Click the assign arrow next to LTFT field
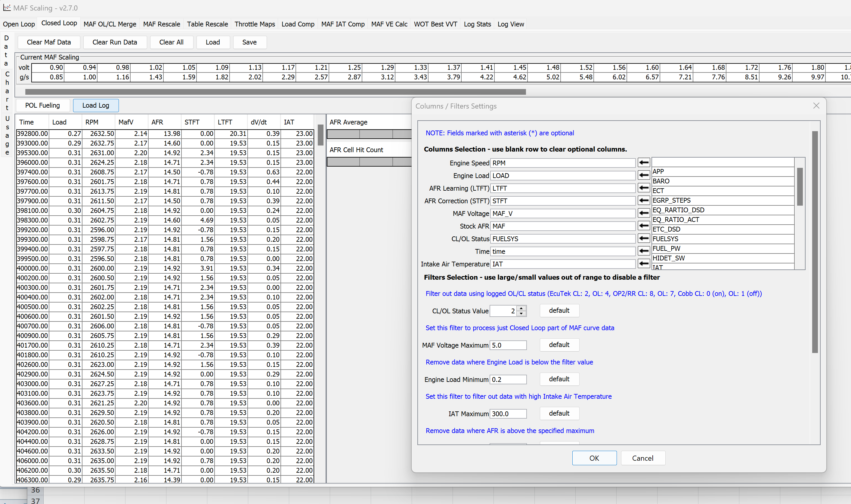Screen dimensions: 851x504 coord(643,188)
